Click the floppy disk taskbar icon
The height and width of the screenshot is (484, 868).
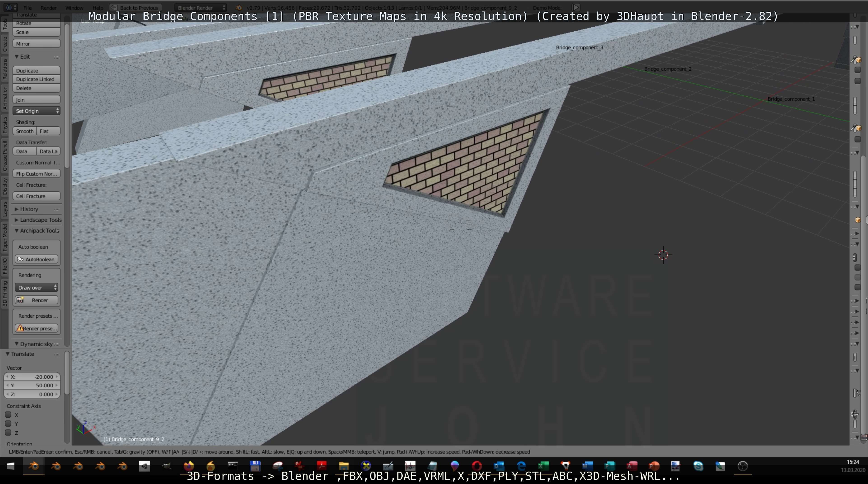pos(255,466)
